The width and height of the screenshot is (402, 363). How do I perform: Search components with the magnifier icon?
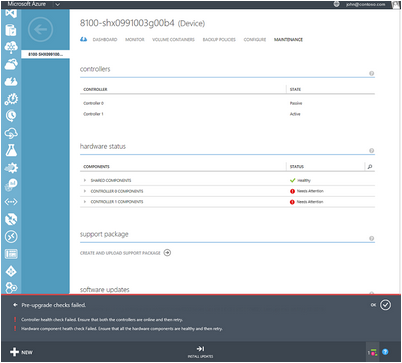click(x=370, y=167)
